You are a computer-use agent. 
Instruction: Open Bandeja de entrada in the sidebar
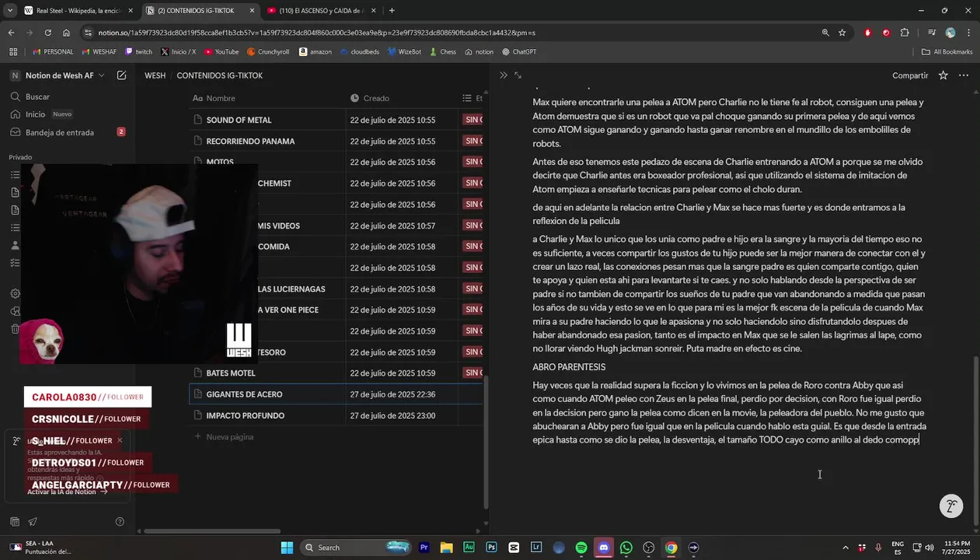point(68,132)
